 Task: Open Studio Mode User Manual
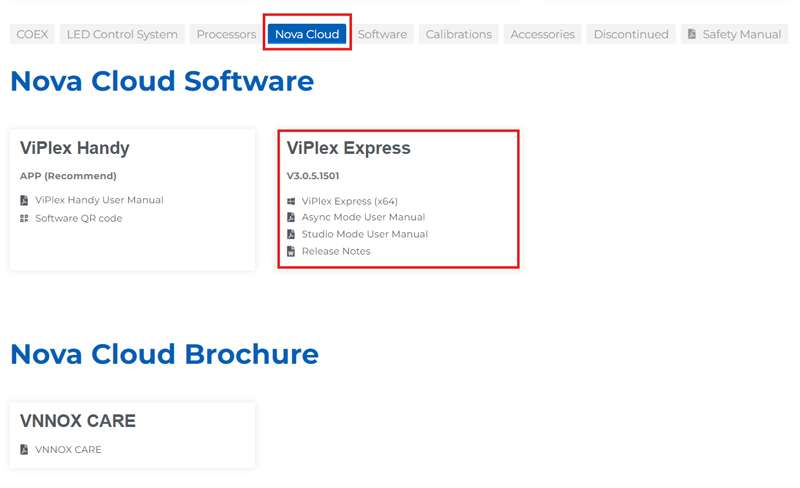(365, 234)
